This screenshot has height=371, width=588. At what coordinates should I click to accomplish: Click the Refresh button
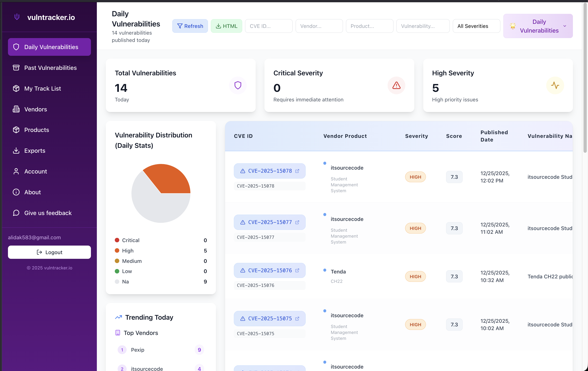190,26
